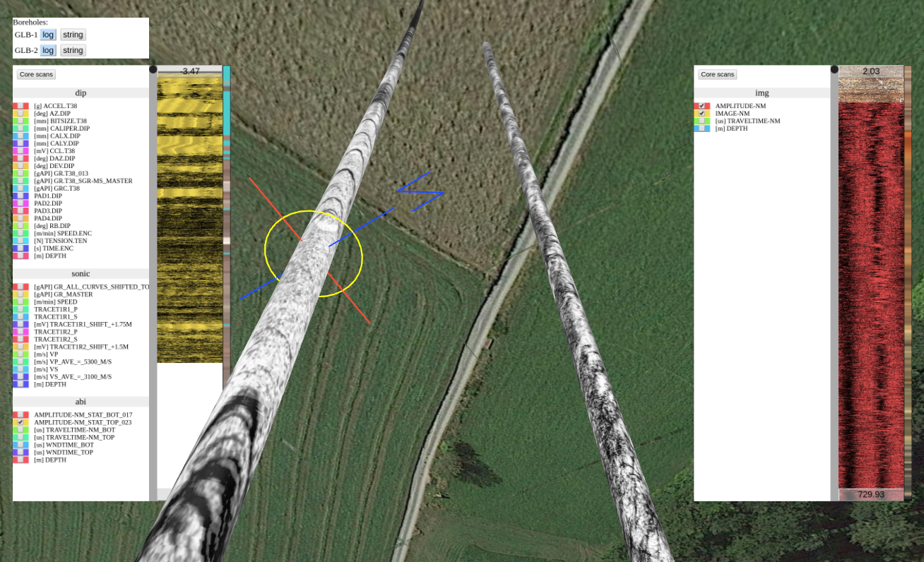Check the GR.T38_013 checkbox
Screen dimensions: 924x562
(x=21, y=173)
